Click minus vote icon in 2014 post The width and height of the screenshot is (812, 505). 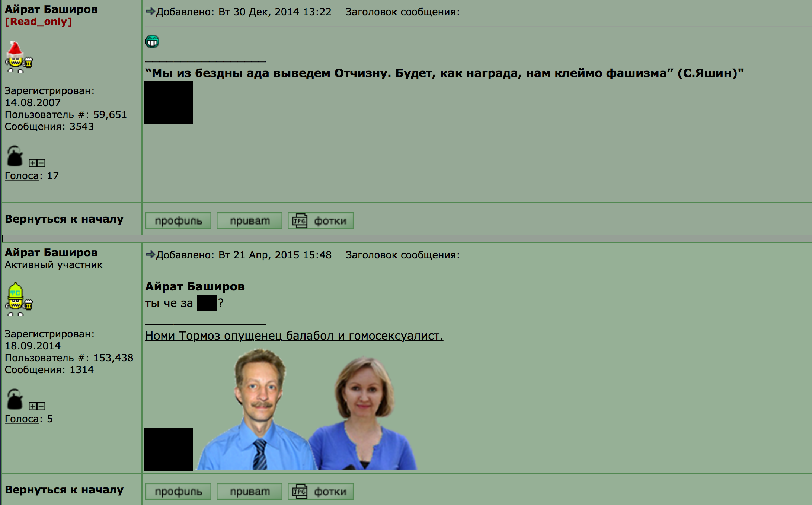(x=41, y=163)
